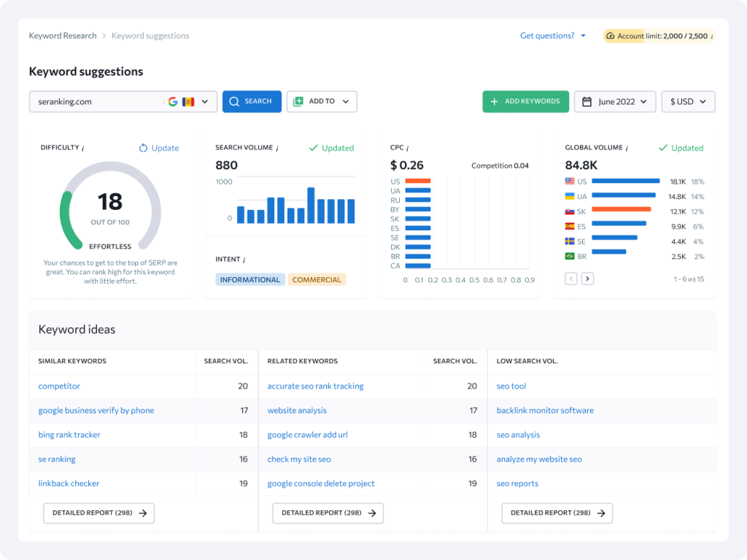Image resolution: width=747 pixels, height=560 pixels.
Task: Click the Account limit gauge icon
Action: (611, 35)
